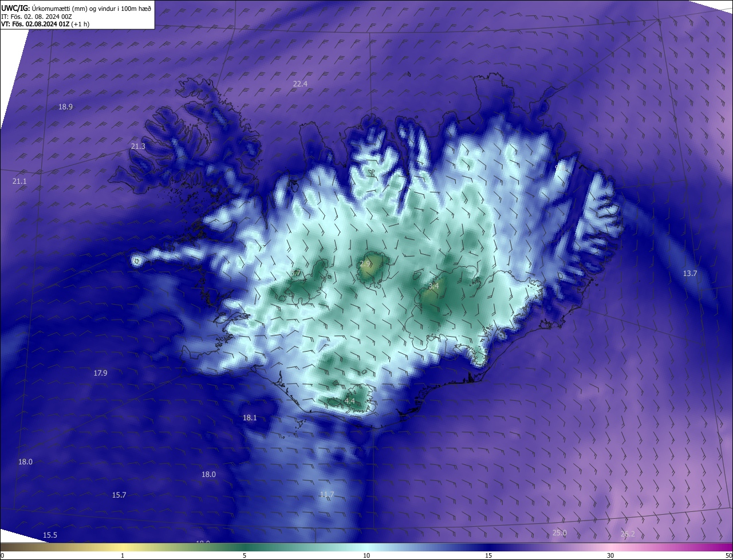Viewport: 733px width, 560px height.
Task: Click the 2.9 value over the central glacier
Action: point(365,263)
